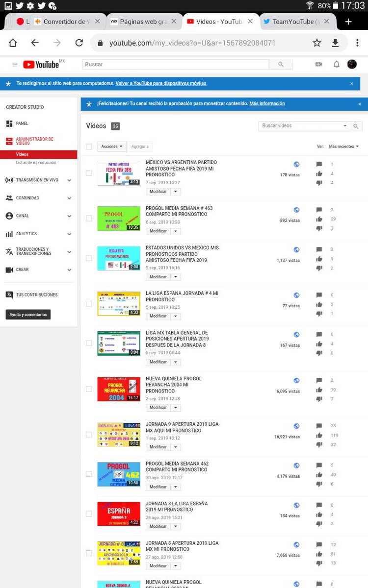
Task: Click privacy globe for LA LIGA ESPAÑA JORNADA # 4
Action: coord(296,295)
